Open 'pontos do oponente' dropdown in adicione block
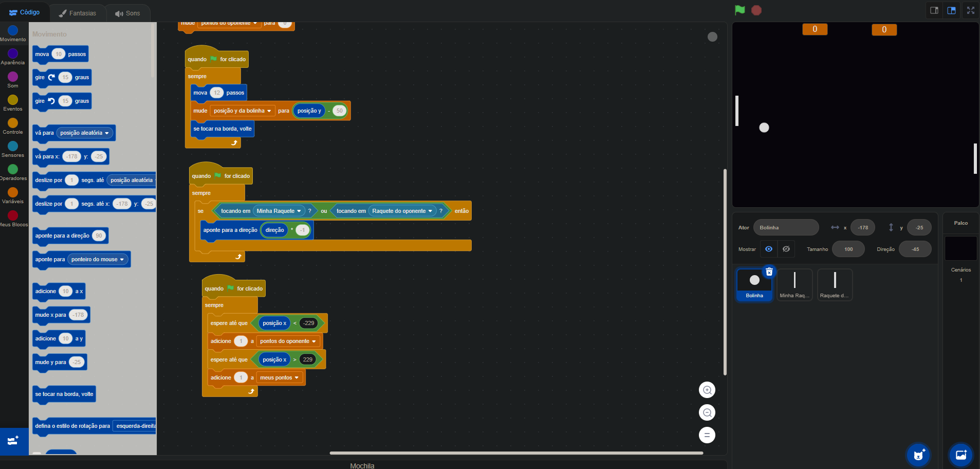 288,341
